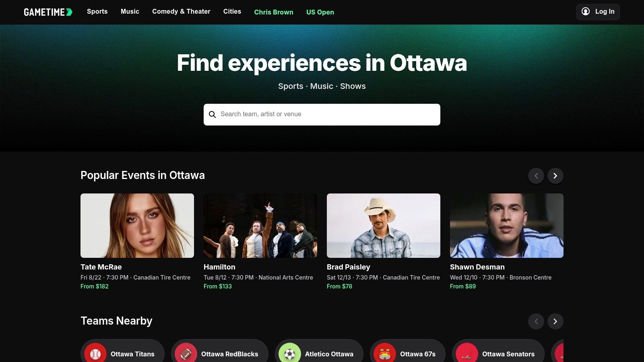
Task: Open the Sports menu
Action: 97,12
